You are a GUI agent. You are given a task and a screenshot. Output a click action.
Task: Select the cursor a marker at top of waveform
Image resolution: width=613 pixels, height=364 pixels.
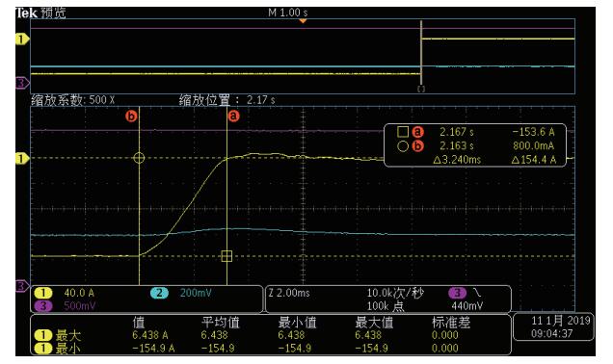(233, 116)
